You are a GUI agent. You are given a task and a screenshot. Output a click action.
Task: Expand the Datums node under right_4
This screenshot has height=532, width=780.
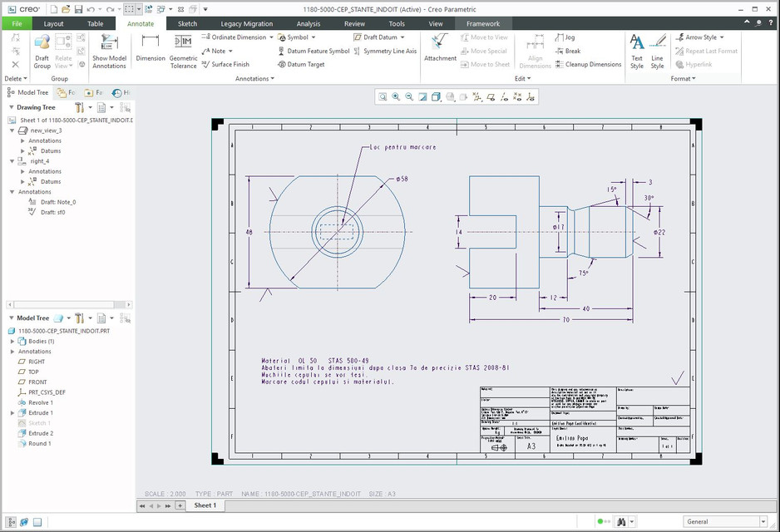[x=23, y=181]
